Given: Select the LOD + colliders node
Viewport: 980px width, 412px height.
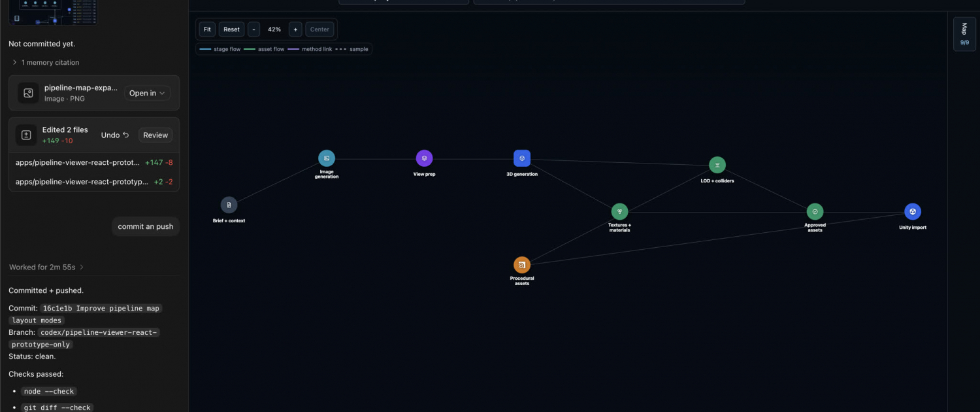Looking at the screenshot, I should [717, 165].
